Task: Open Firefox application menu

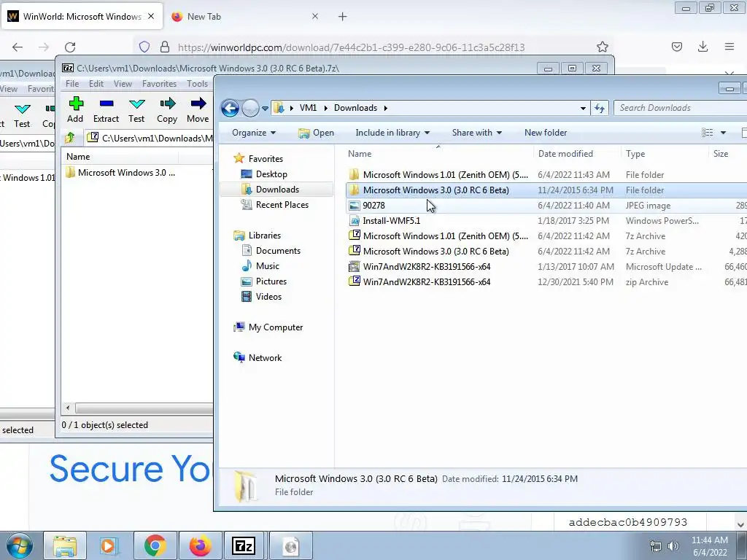Action: coord(729,47)
